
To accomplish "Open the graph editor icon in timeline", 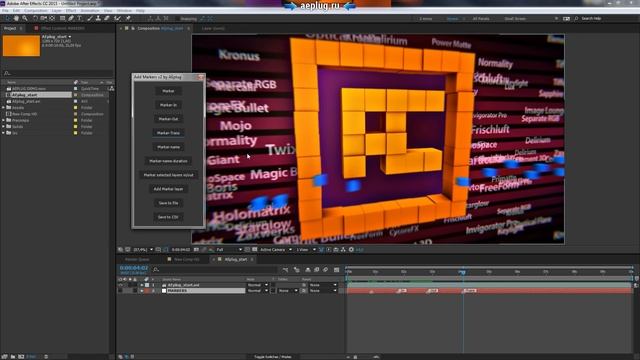I will (336, 269).
